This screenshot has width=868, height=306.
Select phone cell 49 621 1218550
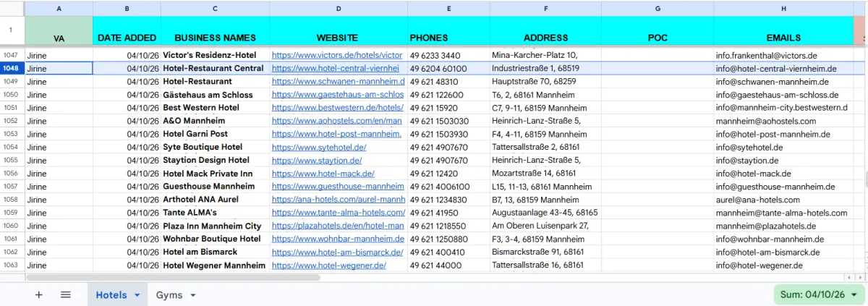(x=448, y=226)
